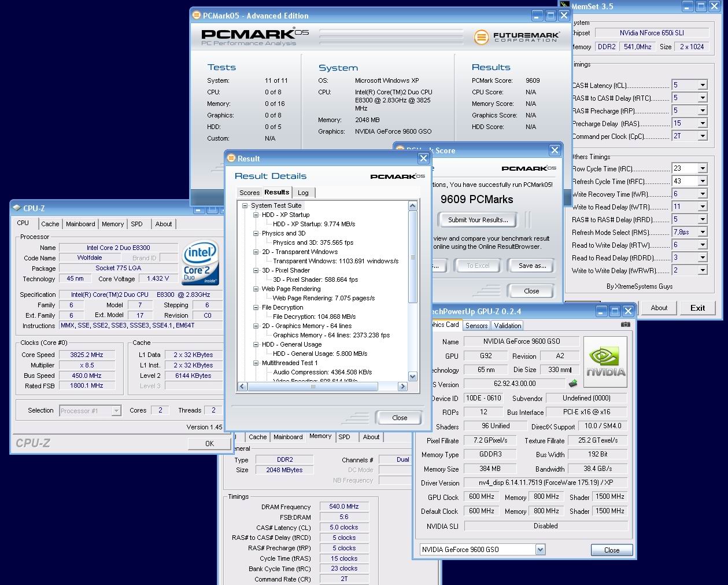Screen dimensions: 728x585
Task: Open the Write to Read Delay dropdown
Action: (x=703, y=207)
